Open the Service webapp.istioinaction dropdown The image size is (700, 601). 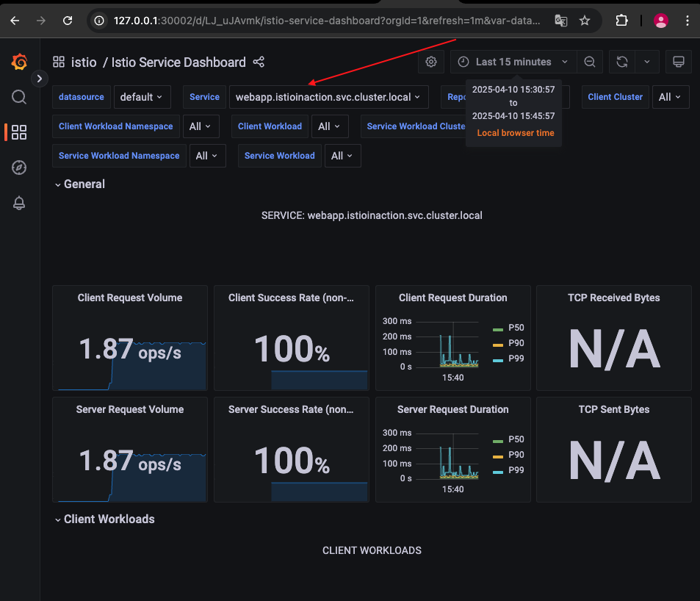click(x=328, y=97)
